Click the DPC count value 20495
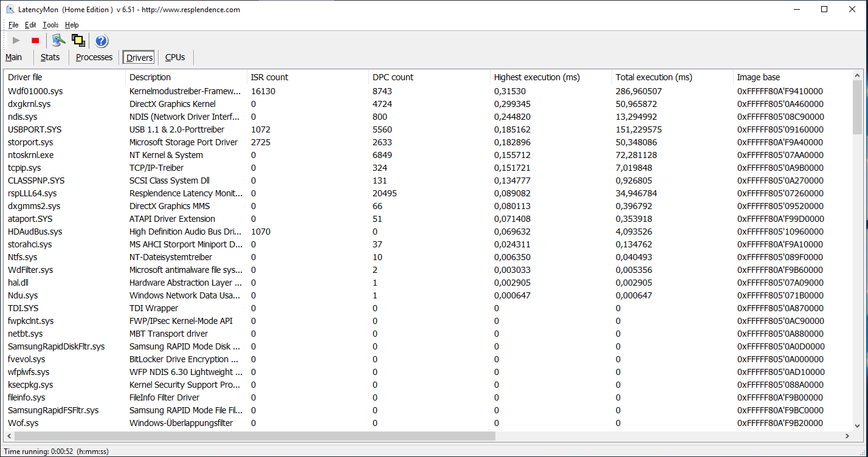Screen dimensions: 868x457 pyautogui.click(x=385, y=193)
